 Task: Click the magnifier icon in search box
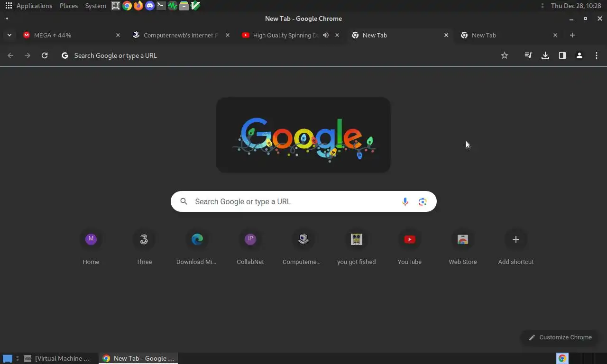pos(184,201)
